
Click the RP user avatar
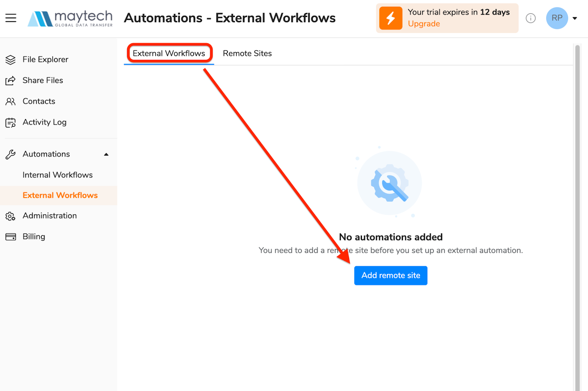tap(557, 18)
